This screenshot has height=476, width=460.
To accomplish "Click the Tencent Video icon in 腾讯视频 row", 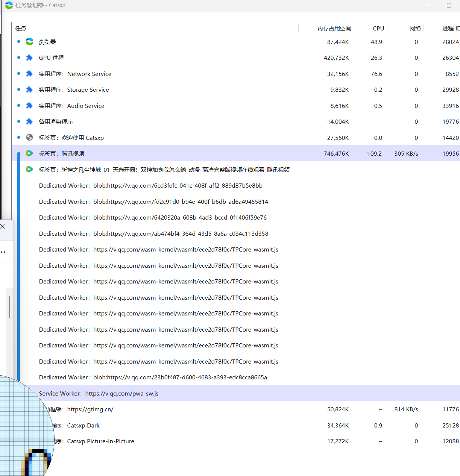I will [x=29, y=153].
